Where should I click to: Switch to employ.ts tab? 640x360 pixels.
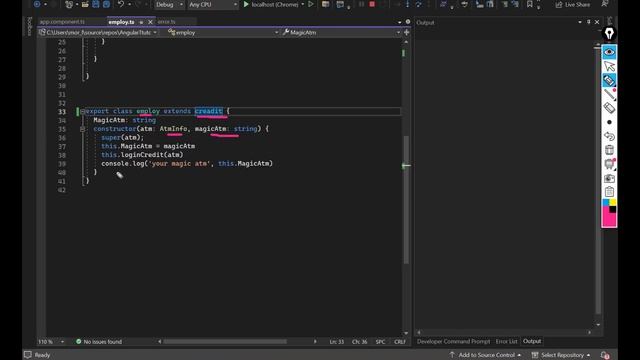(121, 22)
